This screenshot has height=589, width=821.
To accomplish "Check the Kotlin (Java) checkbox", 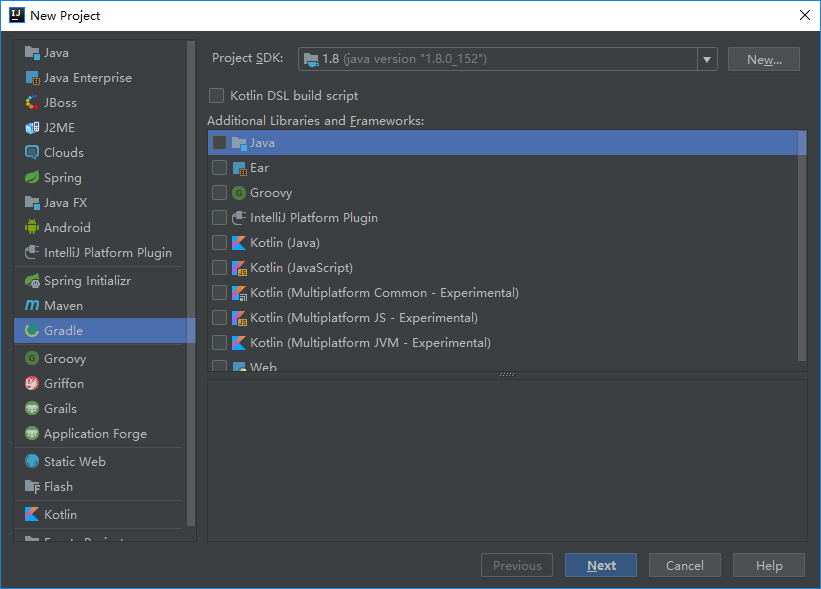I will point(219,243).
